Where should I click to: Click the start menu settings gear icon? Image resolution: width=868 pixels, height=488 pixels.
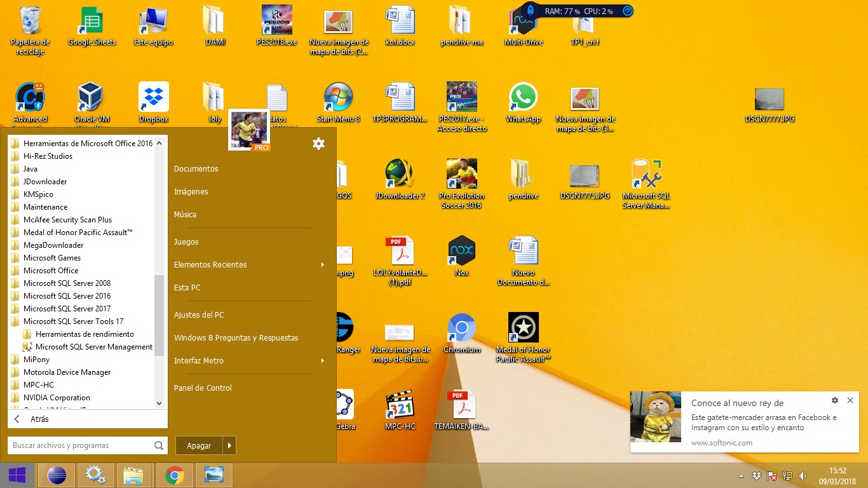point(318,144)
